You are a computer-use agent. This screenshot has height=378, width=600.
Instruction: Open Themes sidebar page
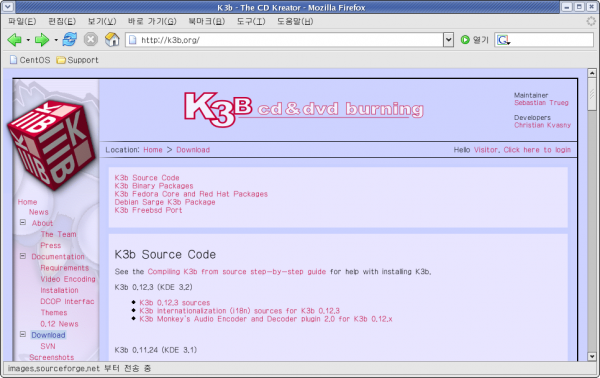tap(54, 313)
